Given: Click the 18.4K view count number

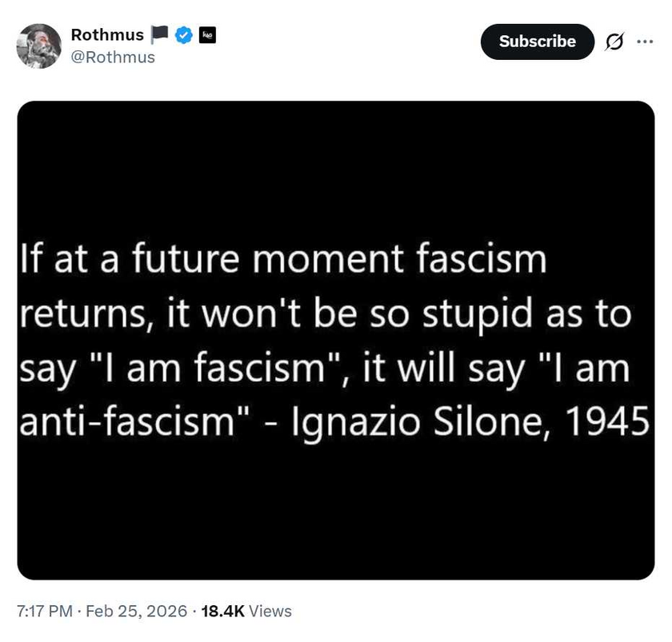Looking at the screenshot, I should point(222,612).
